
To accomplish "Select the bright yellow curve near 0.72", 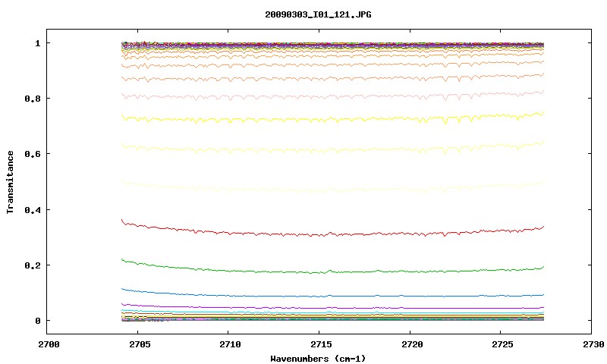I will pos(333,119).
